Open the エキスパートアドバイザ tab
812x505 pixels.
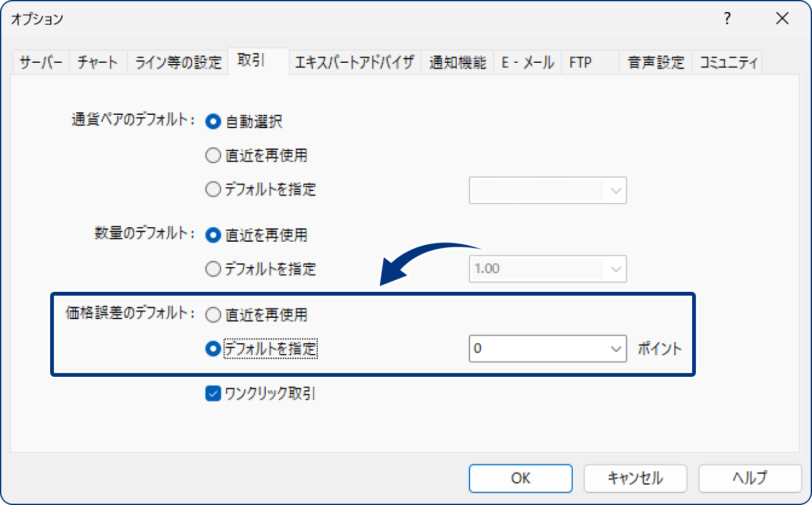coord(353,62)
